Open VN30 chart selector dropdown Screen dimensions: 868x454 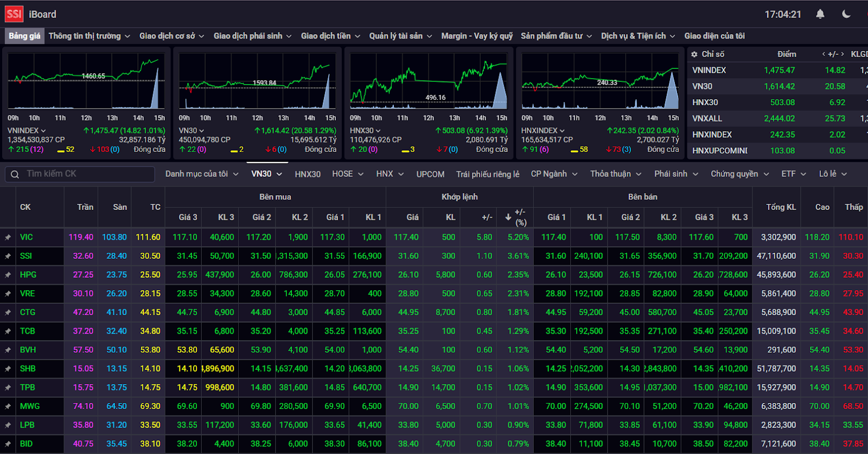coord(192,131)
